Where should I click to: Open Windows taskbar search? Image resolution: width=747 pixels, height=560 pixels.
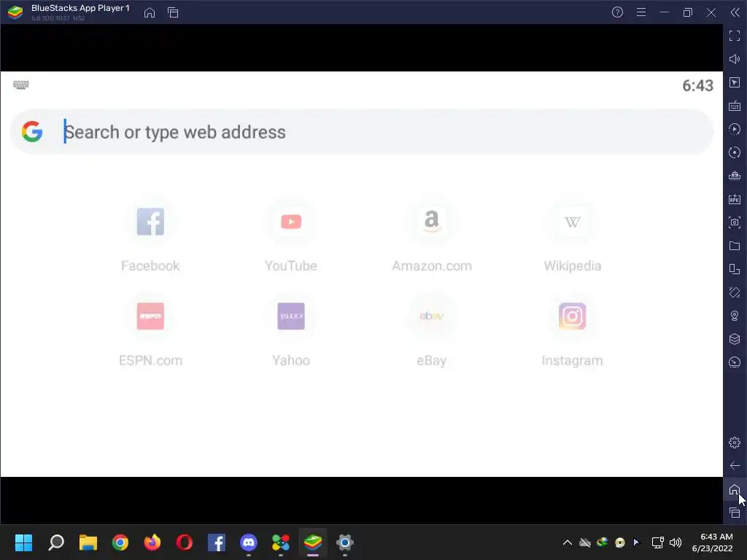pyautogui.click(x=56, y=542)
